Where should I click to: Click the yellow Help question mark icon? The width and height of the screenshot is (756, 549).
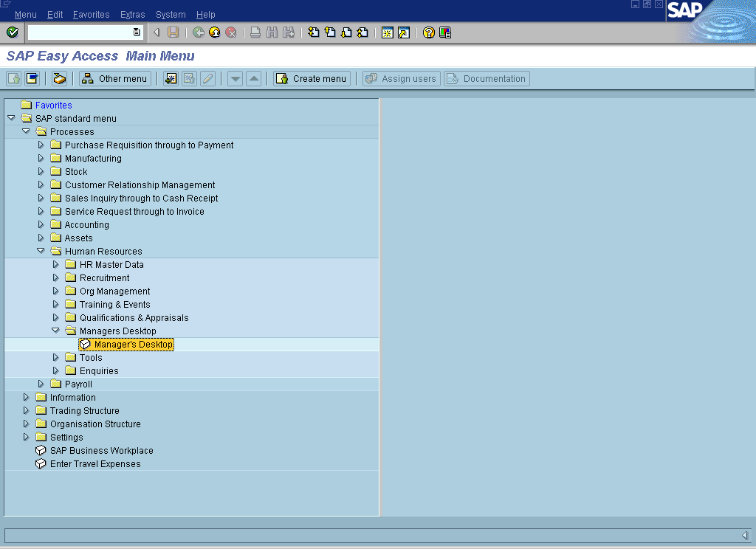pos(429,32)
